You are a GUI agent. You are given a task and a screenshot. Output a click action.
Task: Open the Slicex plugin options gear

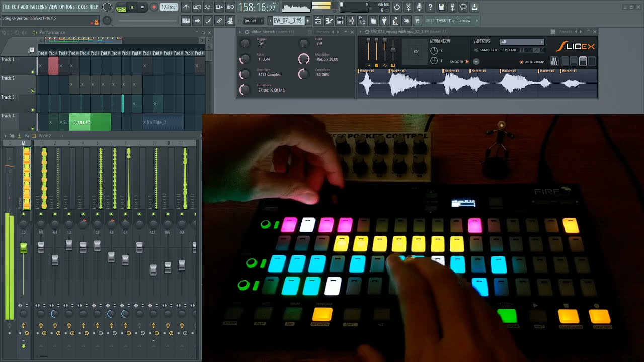tap(367, 32)
